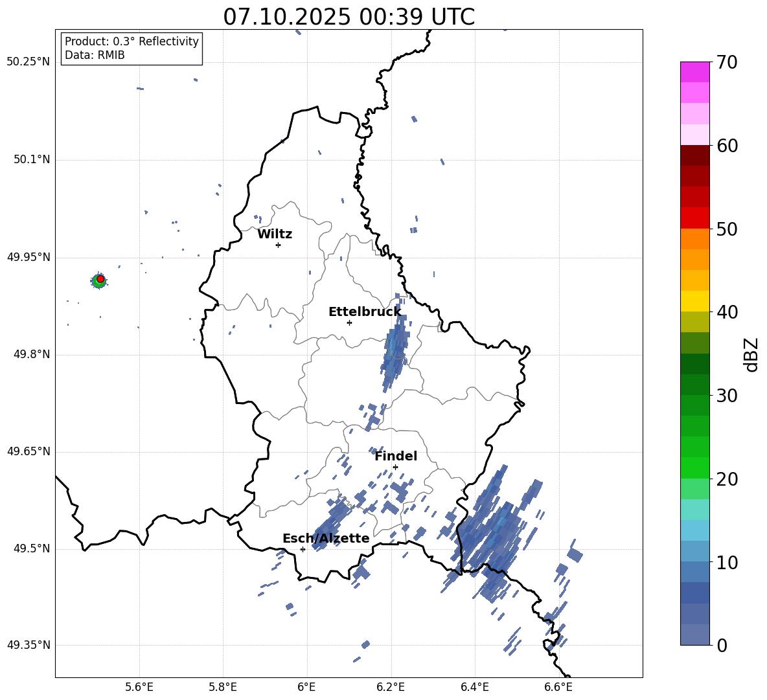Screen dimensions: 767x700
Task: Click the bright red colorbar segment above 50
Action: point(694,218)
